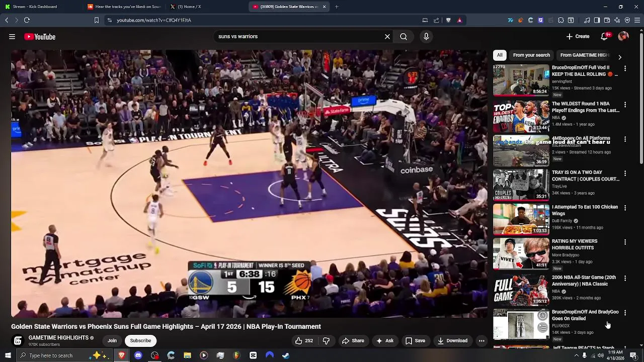644x362 pixels.
Task: Open the Create menu button
Action: pyautogui.click(x=578, y=36)
